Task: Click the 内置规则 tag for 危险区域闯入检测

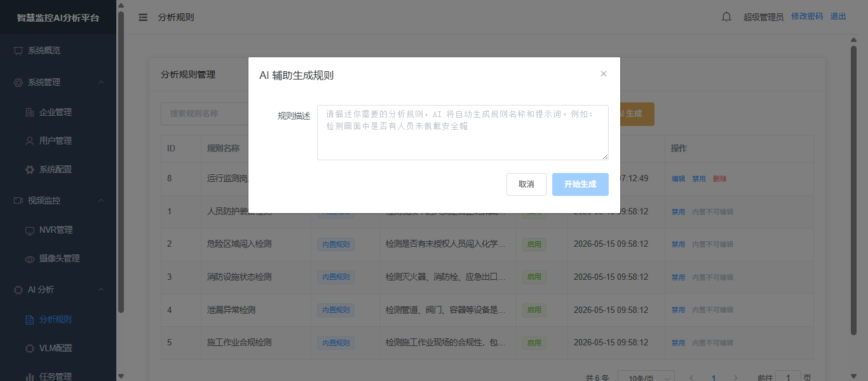Action: click(x=336, y=244)
